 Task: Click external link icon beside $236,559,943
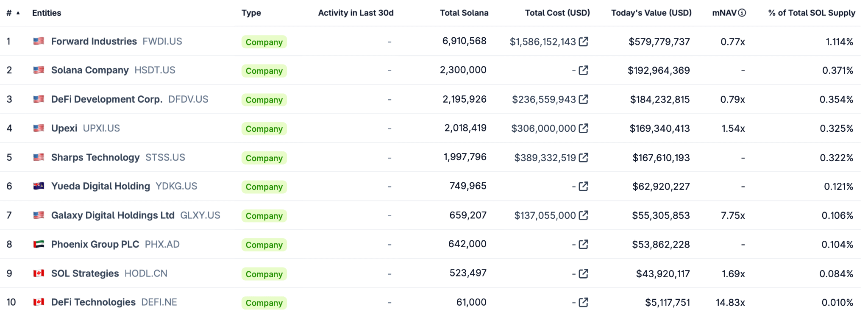(x=584, y=99)
